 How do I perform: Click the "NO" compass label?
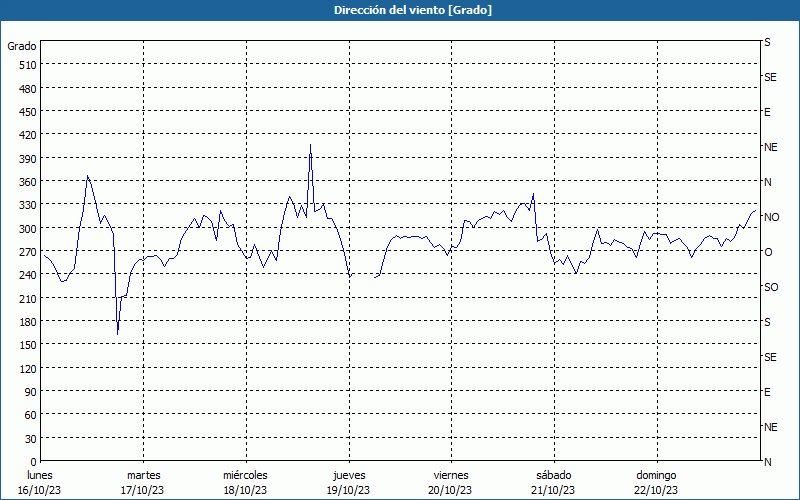[x=771, y=217]
